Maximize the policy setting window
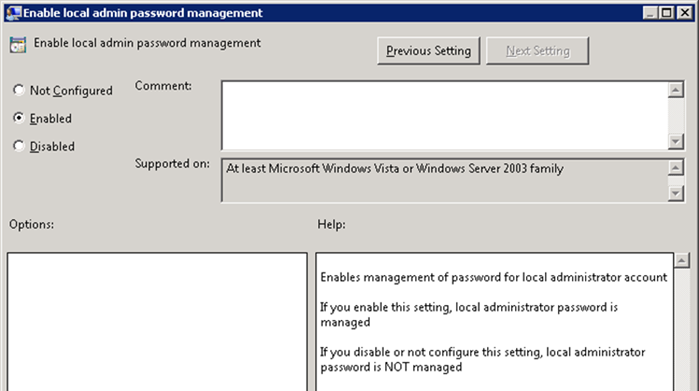Screen dimensions: 699x391 coord(666,12)
